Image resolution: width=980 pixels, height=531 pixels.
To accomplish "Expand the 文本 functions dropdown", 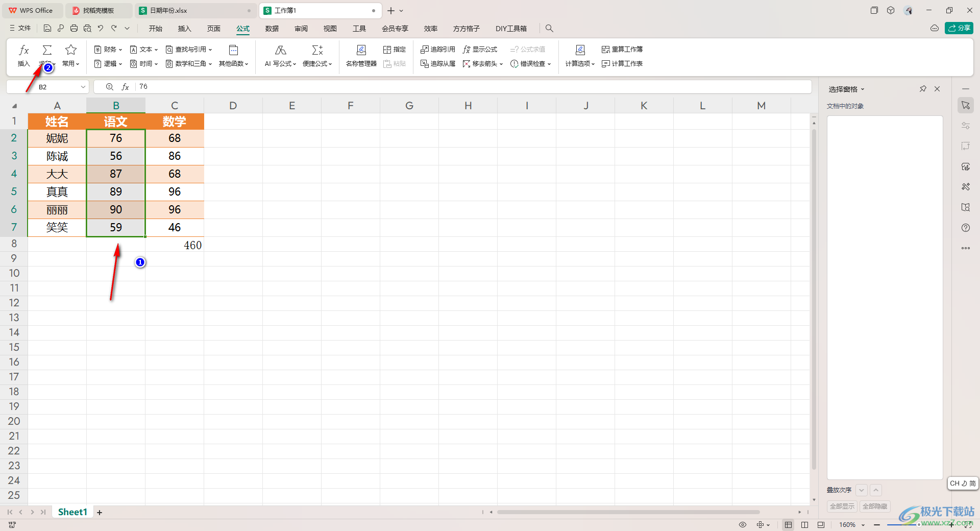I will pyautogui.click(x=144, y=50).
